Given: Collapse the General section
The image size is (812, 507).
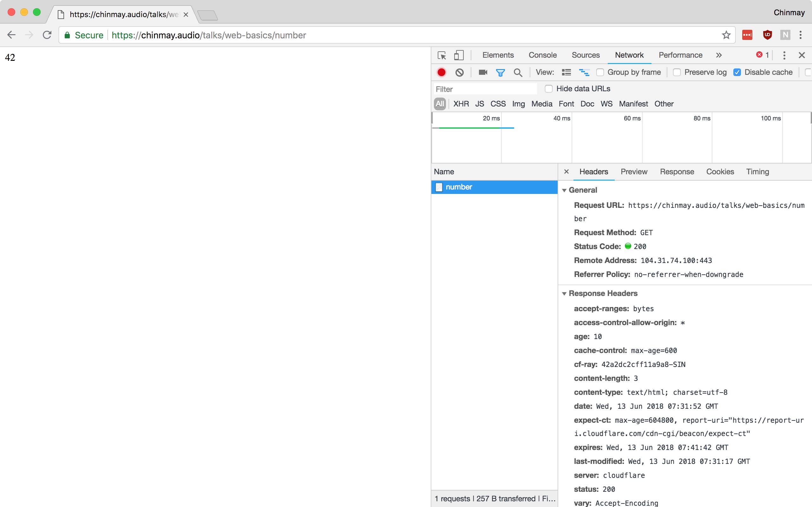Looking at the screenshot, I should [x=565, y=190].
